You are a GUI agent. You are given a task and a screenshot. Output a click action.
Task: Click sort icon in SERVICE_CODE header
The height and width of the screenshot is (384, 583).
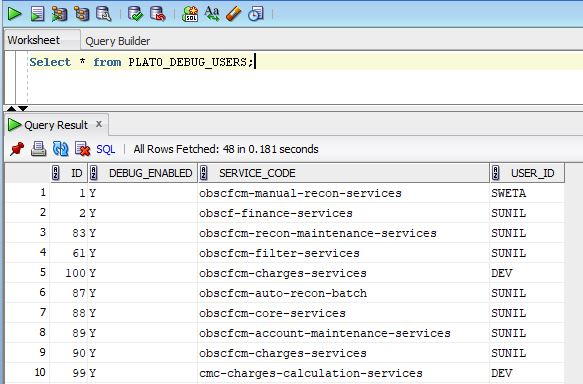coord(203,173)
